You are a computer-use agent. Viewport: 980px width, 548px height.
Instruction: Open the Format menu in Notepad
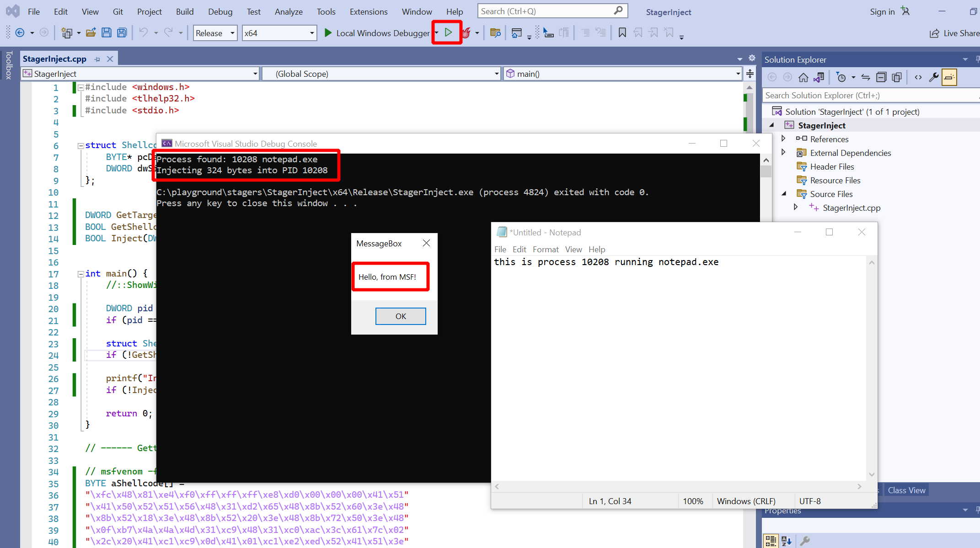point(546,249)
